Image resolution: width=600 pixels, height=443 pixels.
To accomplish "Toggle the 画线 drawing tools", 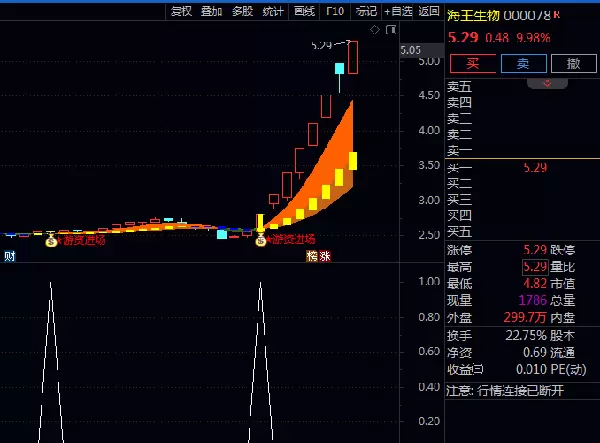I will (x=304, y=11).
